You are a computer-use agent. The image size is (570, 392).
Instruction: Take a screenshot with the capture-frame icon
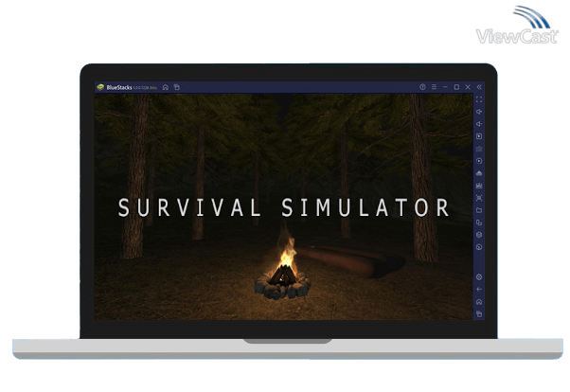point(479,198)
